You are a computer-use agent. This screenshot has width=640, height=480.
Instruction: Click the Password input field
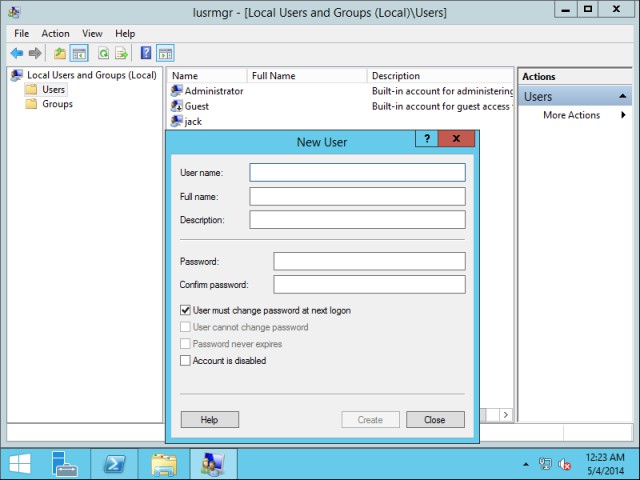click(369, 261)
